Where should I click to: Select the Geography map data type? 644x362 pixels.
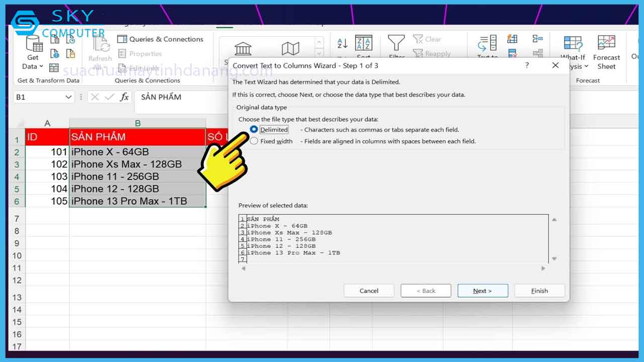click(290, 49)
